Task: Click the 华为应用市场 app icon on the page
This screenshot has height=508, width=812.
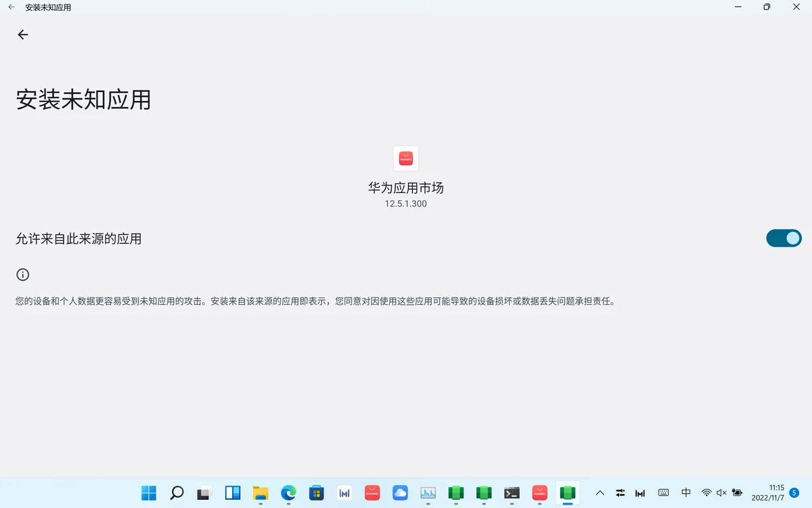Action: coord(406,158)
